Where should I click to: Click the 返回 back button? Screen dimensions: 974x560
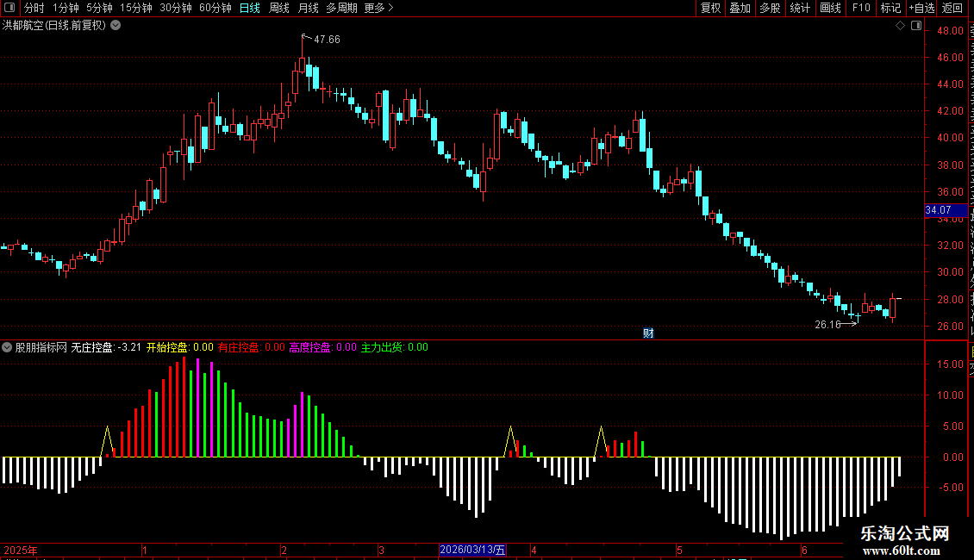952,8
